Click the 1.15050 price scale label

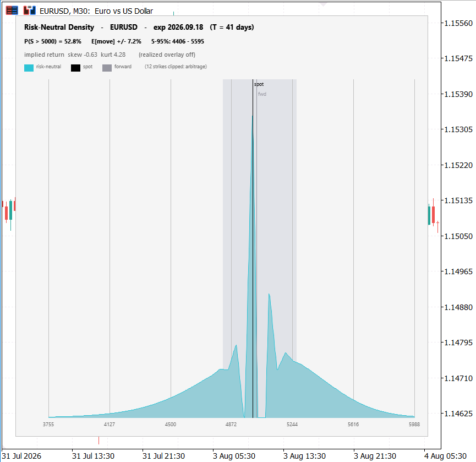[458, 236]
